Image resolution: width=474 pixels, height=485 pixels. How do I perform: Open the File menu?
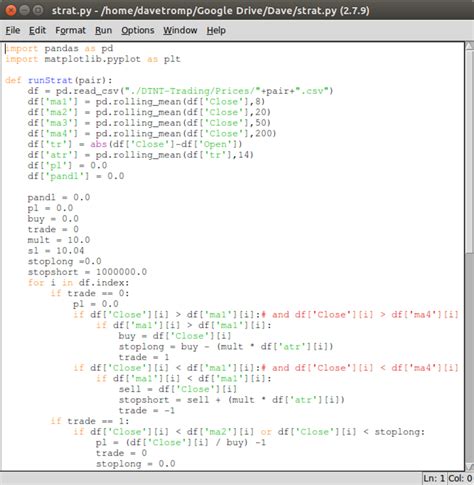click(13, 30)
